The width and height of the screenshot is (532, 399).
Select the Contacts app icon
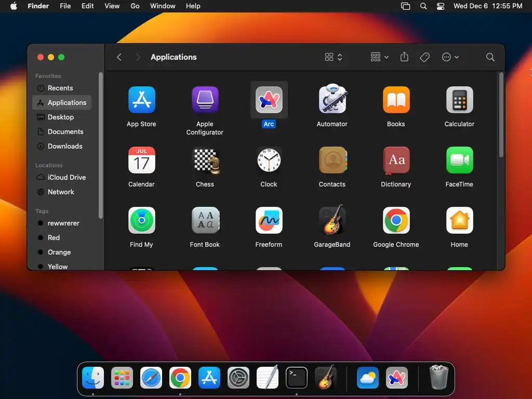[x=332, y=160]
